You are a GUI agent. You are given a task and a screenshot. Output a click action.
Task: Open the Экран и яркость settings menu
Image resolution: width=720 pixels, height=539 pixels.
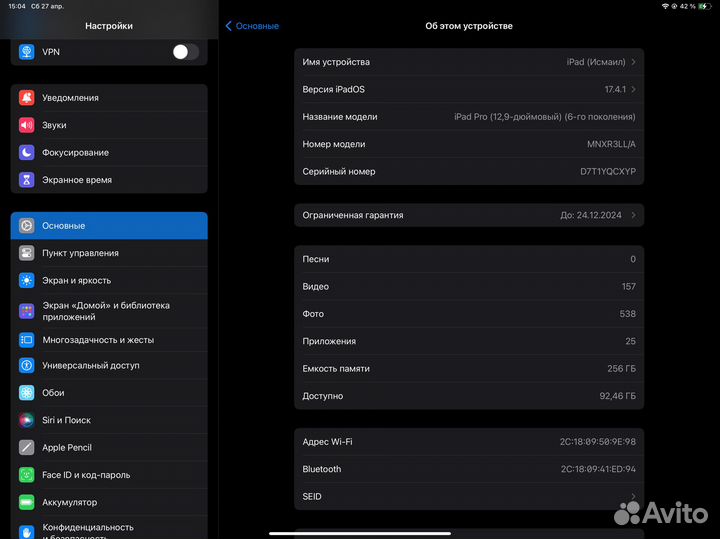click(x=109, y=281)
